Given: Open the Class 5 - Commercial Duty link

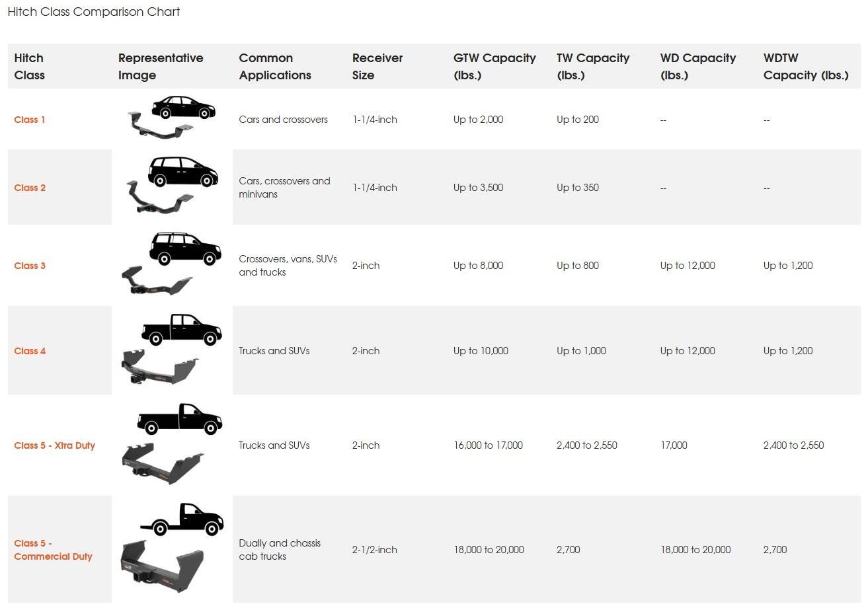Looking at the screenshot, I should point(53,550).
